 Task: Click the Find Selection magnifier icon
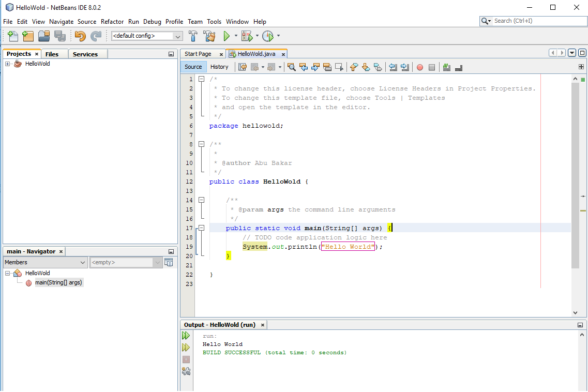click(291, 67)
